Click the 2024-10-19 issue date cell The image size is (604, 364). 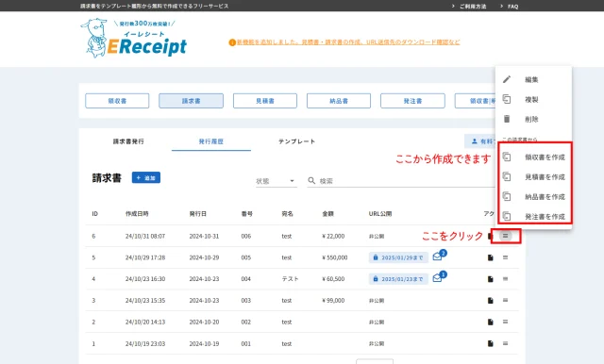click(x=204, y=343)
